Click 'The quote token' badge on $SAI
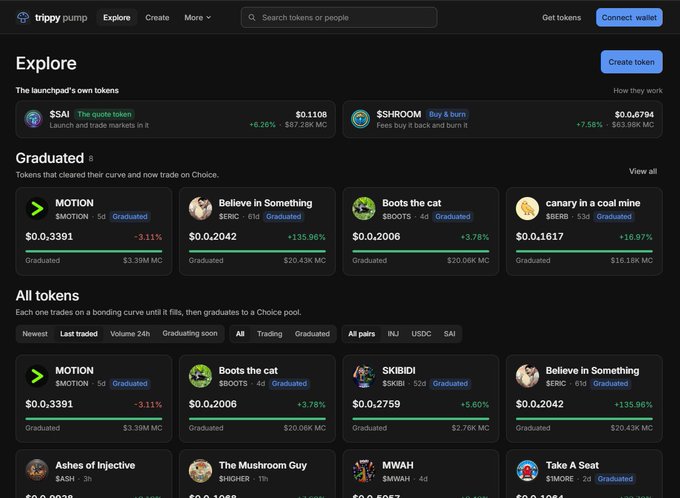 104,114
